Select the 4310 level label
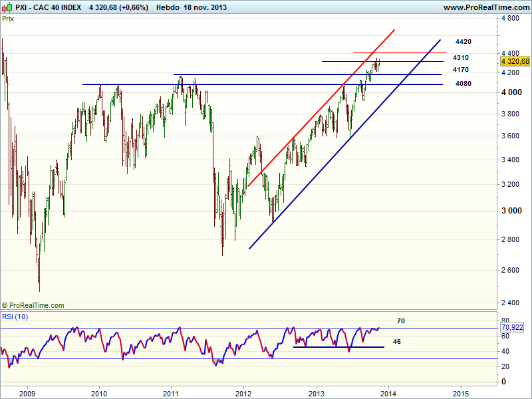This screenshot has height=399, width=532. tap(461, 58)
